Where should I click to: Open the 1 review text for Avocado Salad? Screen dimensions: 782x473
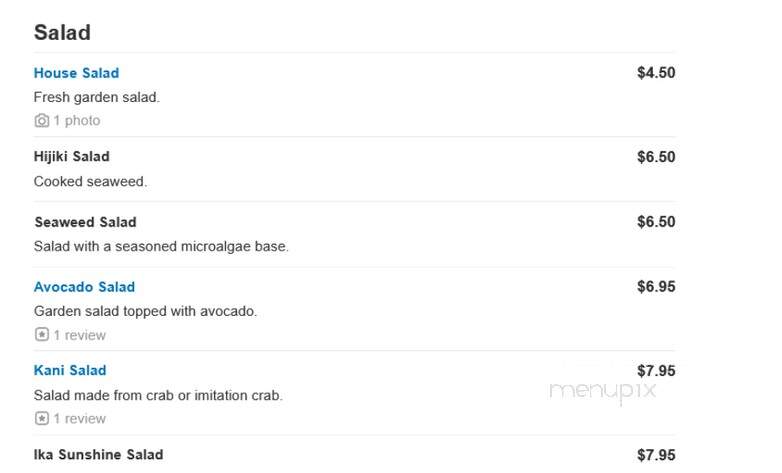(x=80, y=335)
